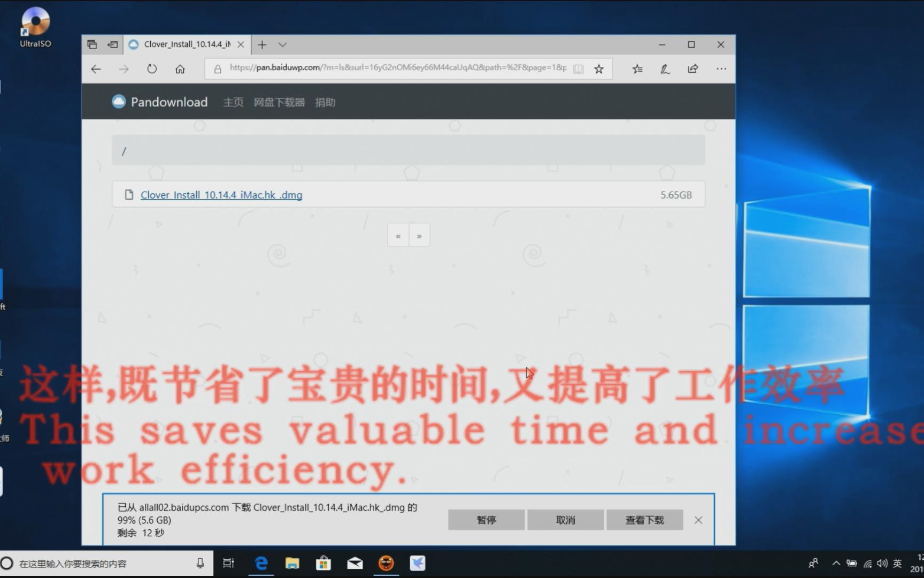The height and width of the screenshot is (578, 924).
Task: Click 查看下载 to view downloads
Action: (644, 520)
